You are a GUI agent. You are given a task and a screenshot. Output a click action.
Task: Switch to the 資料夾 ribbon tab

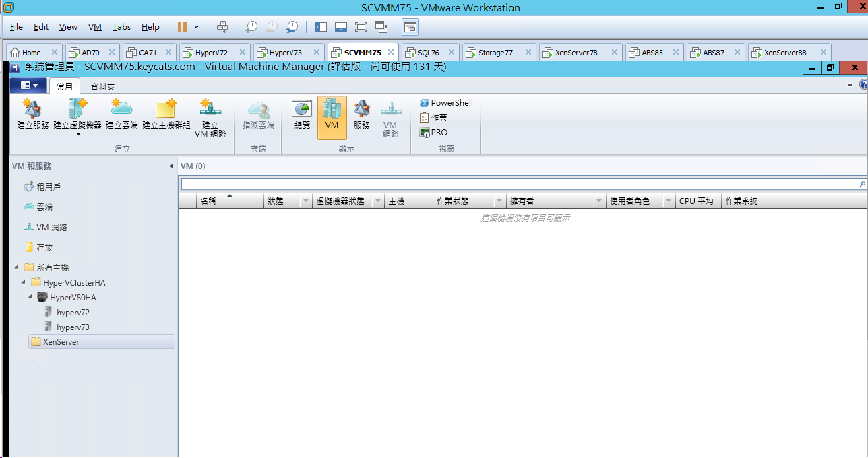coord(103,87)
